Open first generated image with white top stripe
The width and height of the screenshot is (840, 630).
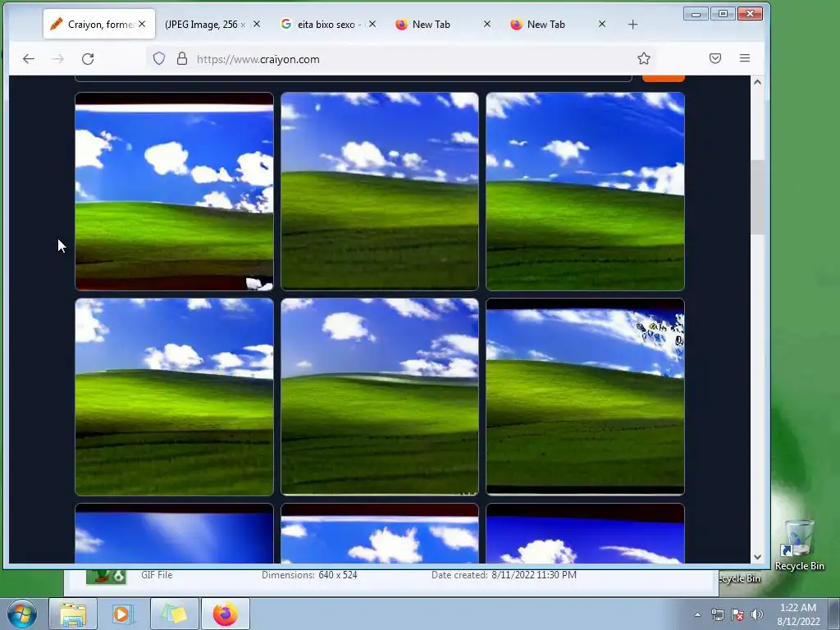coord(174,191)
